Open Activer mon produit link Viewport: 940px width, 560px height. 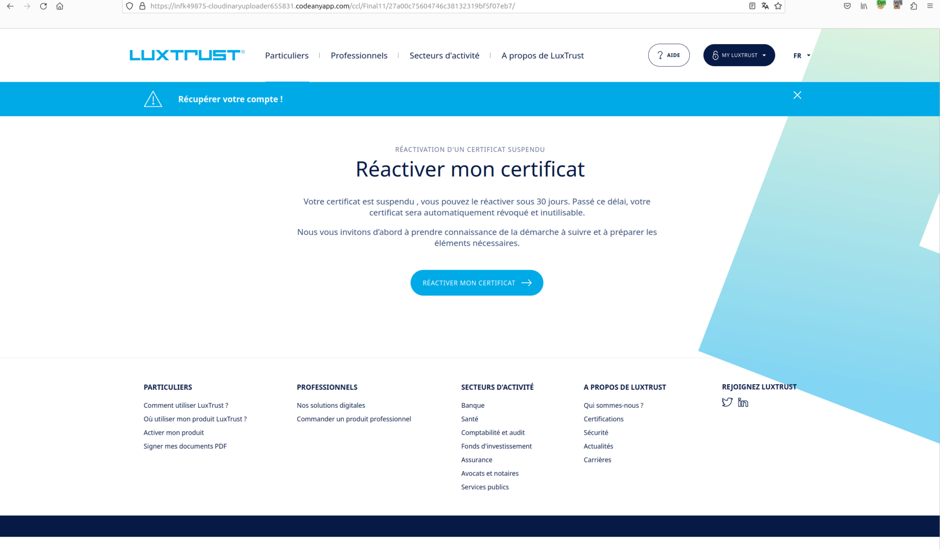174,433
